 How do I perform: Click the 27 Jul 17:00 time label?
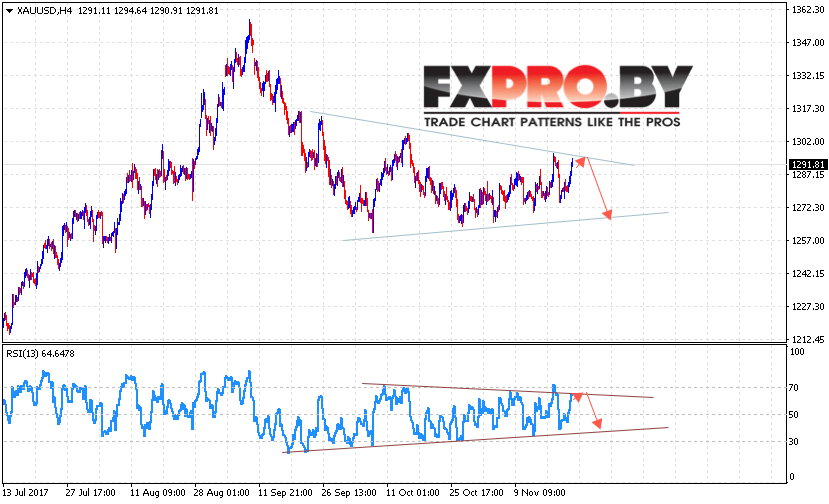[90, 492]
